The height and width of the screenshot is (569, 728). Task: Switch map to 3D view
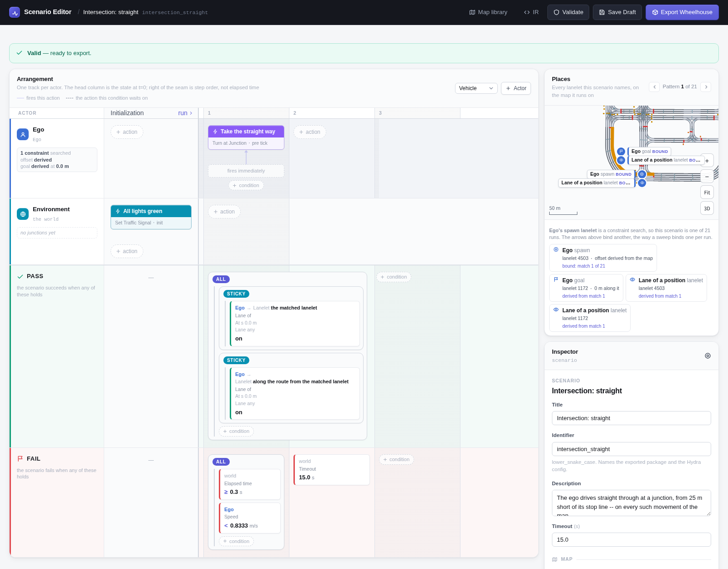point(707,208)
